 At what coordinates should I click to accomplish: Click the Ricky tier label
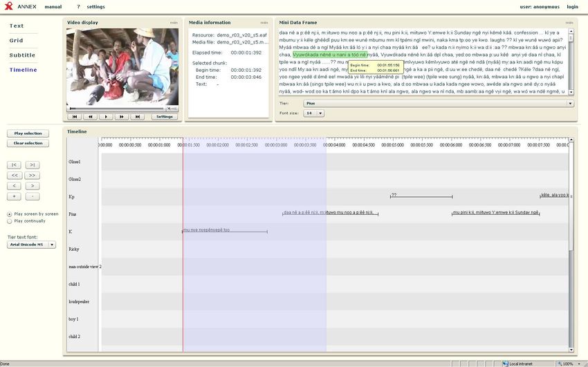pos(74,249)
